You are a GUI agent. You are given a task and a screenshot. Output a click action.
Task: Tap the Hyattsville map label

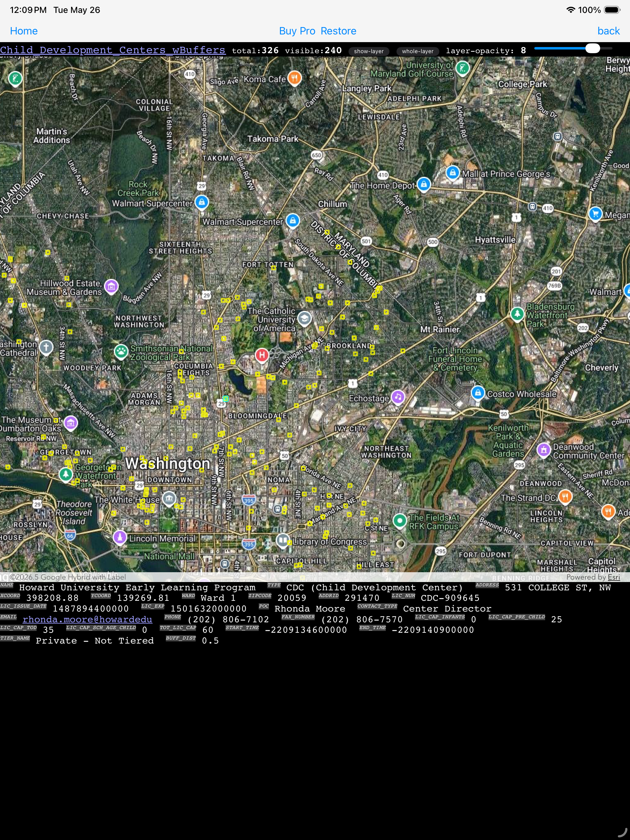point(495,240)
